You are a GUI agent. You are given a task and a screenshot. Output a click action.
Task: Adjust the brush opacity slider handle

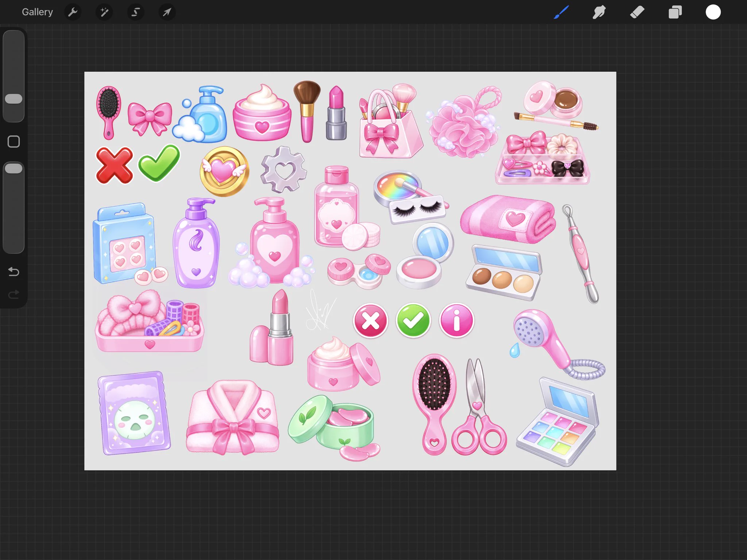click(14, 168)
